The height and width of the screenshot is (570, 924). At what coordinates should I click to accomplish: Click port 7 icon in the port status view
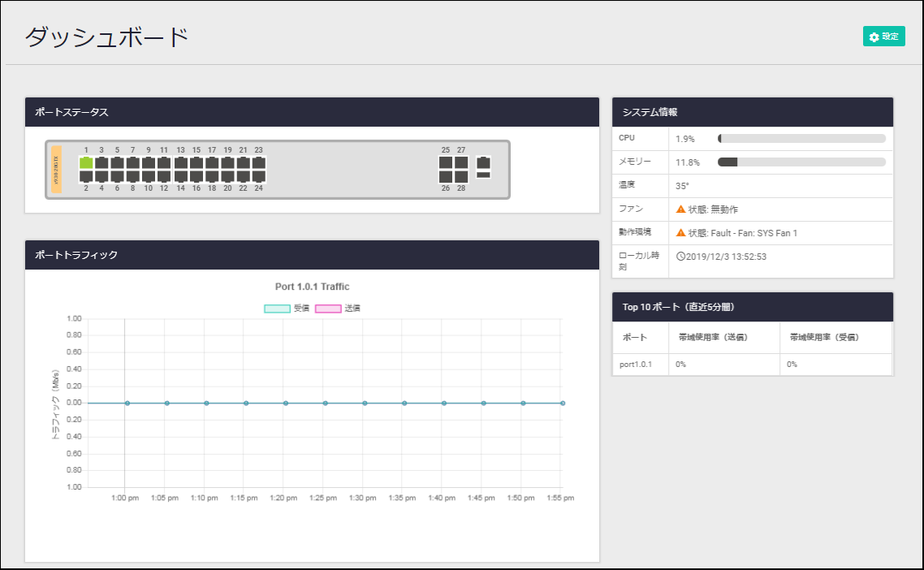click(133, 162)
